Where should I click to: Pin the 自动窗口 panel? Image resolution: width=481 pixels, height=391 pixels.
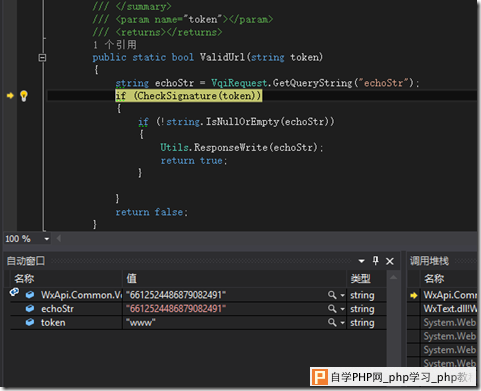[x=376, y=261]
